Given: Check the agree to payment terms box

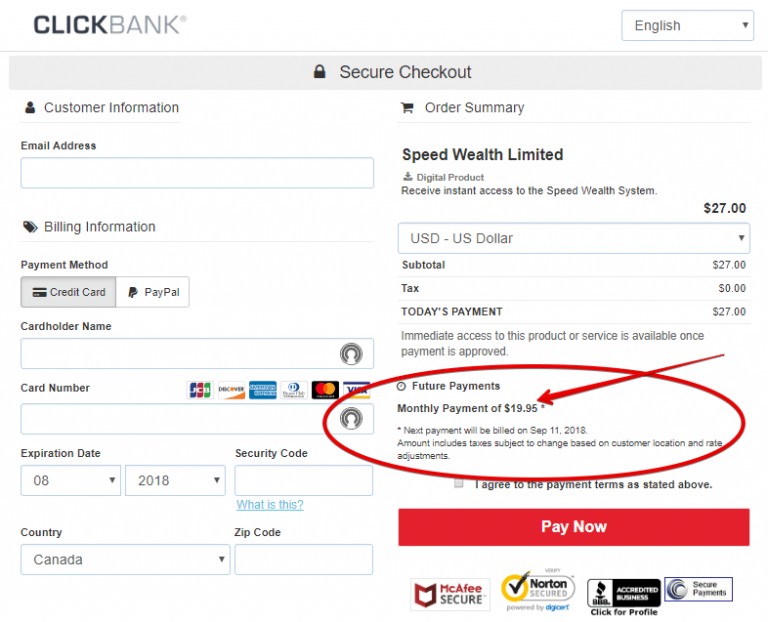Looking at the screenshot, I should 459,484.
